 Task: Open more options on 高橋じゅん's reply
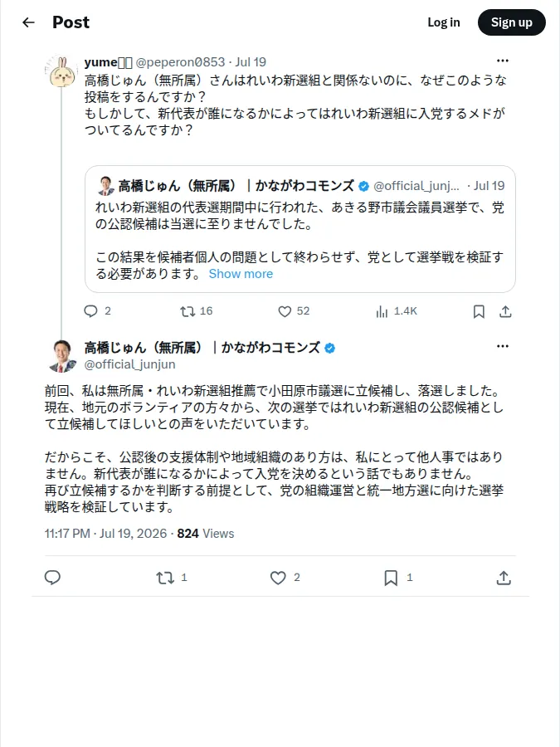pos(503,346)
